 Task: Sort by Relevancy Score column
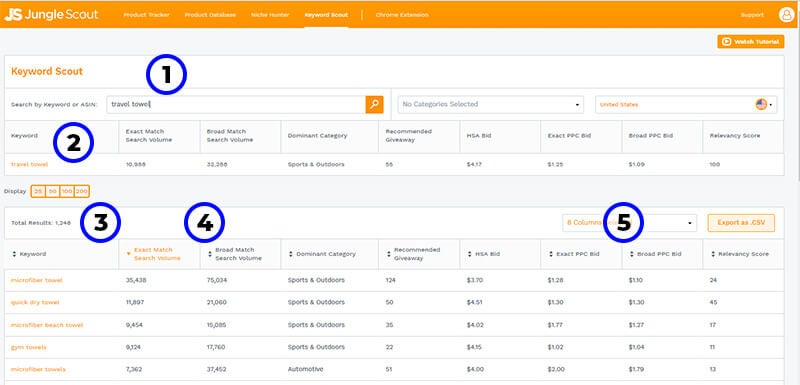pos(739,254)
